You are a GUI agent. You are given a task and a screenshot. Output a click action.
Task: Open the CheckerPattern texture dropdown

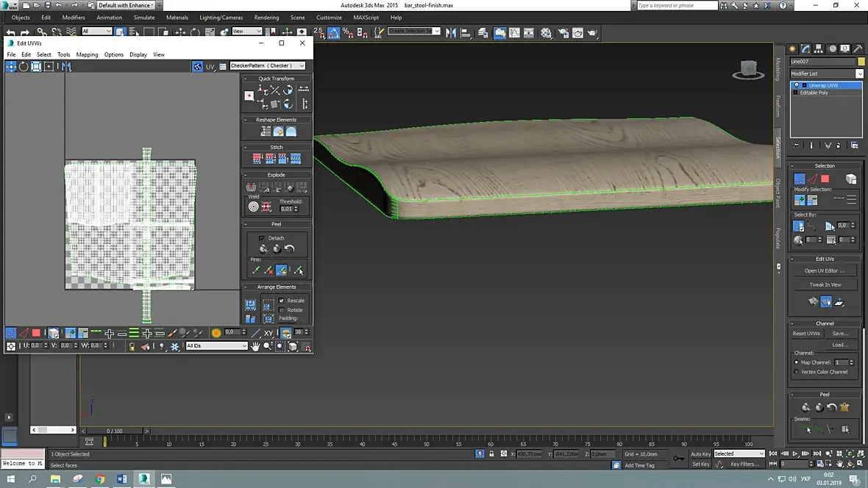coord(267,66)
